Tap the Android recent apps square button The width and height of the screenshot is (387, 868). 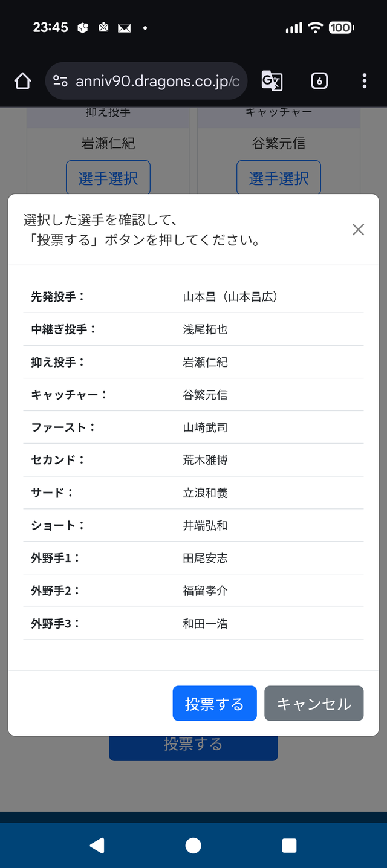point(290,845)
